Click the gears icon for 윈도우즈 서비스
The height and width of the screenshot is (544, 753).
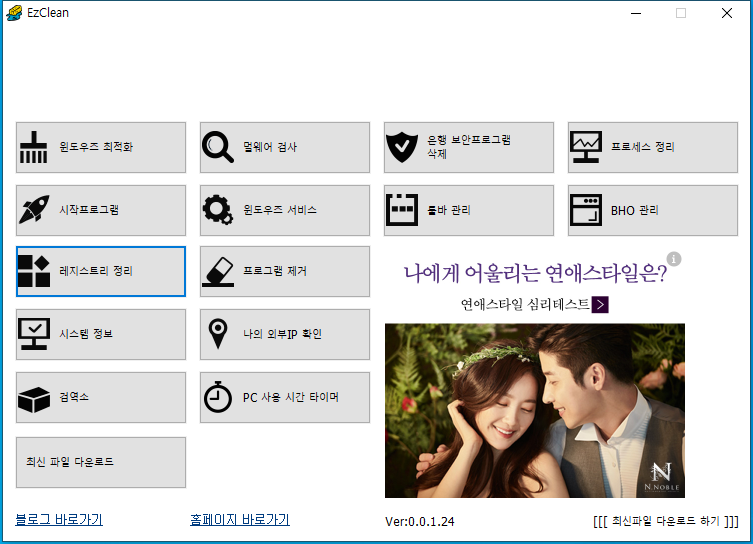[218, 210]
